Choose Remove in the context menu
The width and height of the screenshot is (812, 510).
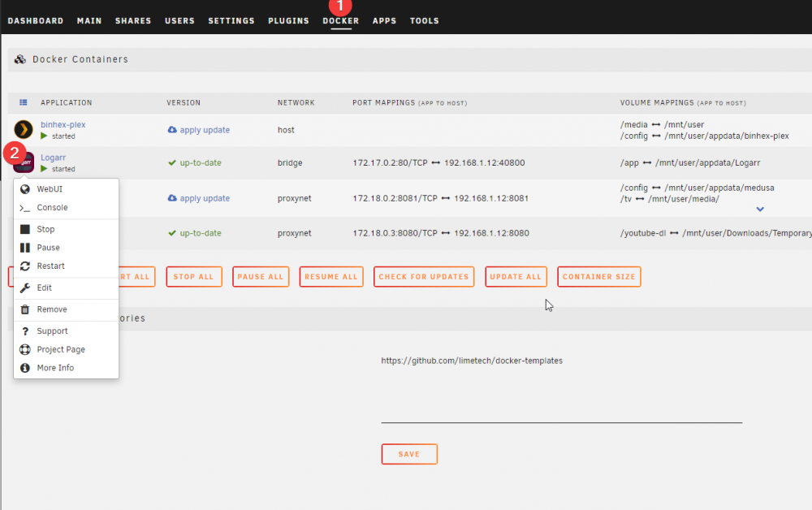click(67, 309)
